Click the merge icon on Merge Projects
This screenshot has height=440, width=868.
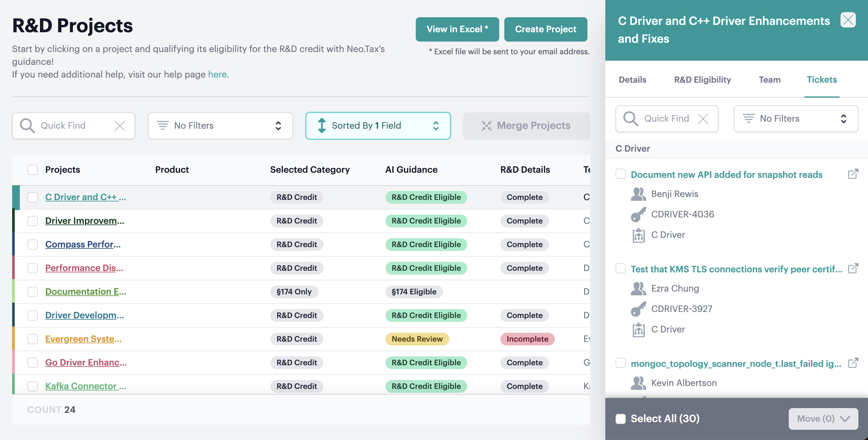pos(486,125)
